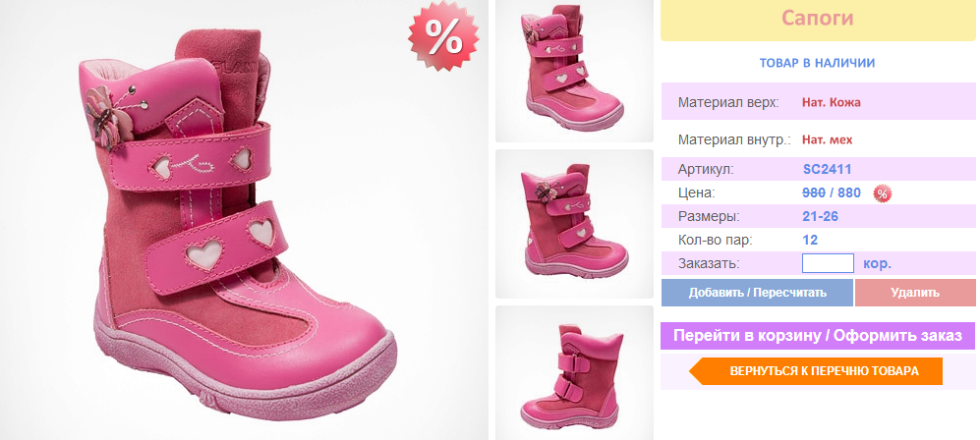Open the bottom boot thumbnail, back view
The image size is (980, 440).
pos(574,372)
